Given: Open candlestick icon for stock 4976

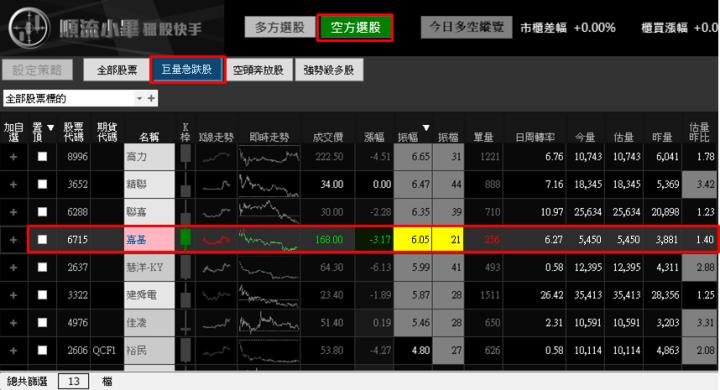Looking at the screenshot, I should tap(186, 322).
